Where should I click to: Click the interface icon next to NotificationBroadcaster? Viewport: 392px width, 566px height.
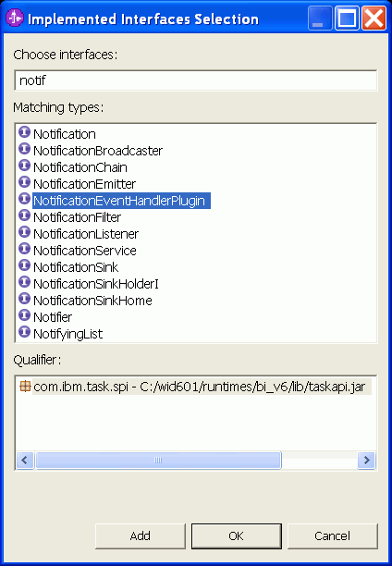24,149
